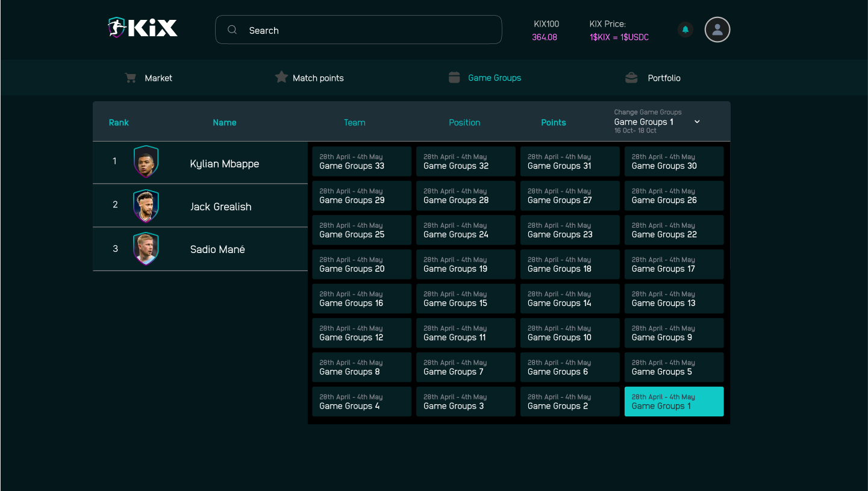
Task: Choose Game Groups 23 option
Action: click(570, 230)
